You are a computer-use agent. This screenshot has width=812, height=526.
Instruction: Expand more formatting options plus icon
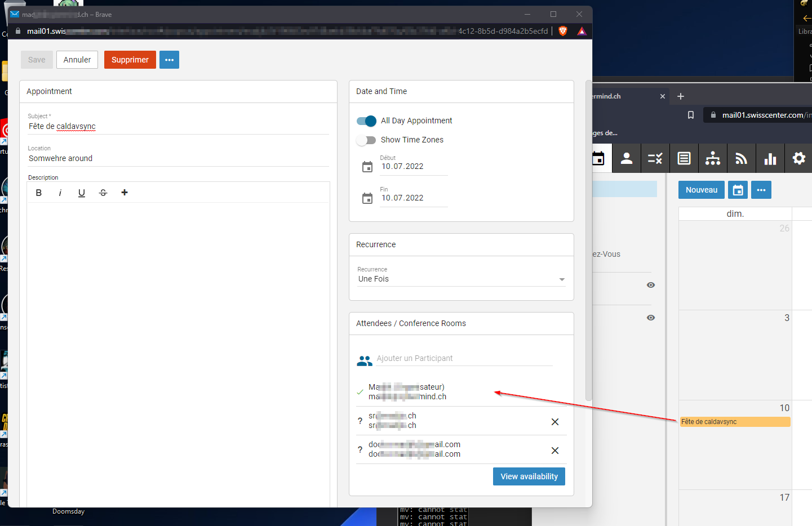(x=125, y=193)
